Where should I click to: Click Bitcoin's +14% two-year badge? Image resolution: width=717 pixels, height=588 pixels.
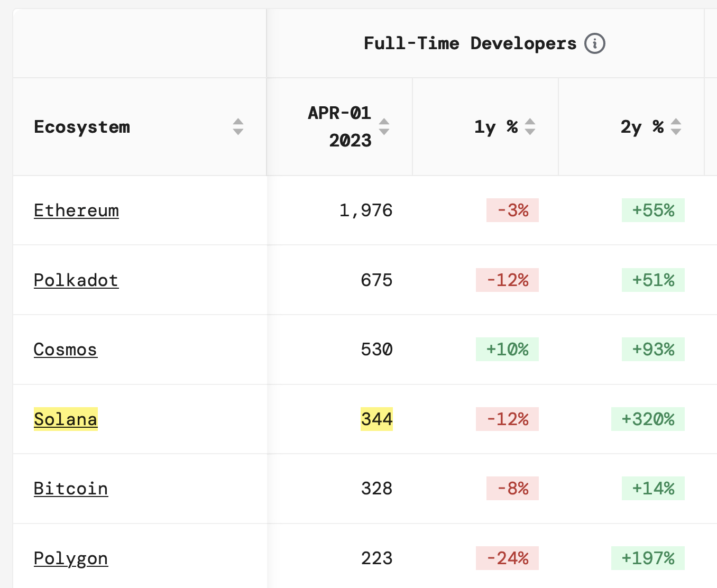click(x=653, y=489)
